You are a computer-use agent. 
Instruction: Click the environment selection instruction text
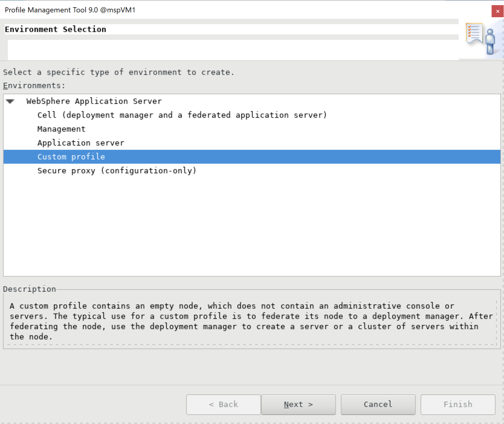[x=119, y=72]
